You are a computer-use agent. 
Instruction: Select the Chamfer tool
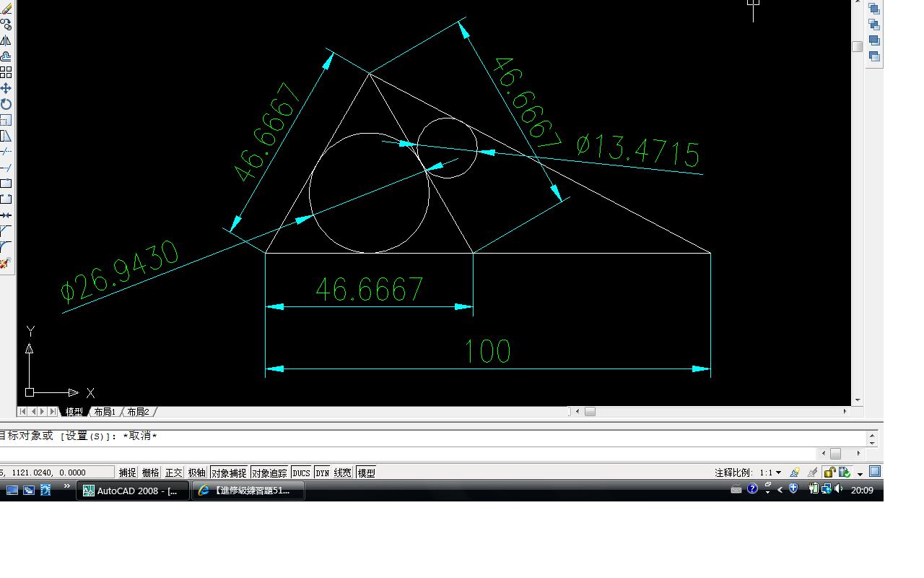coord(6,231)
